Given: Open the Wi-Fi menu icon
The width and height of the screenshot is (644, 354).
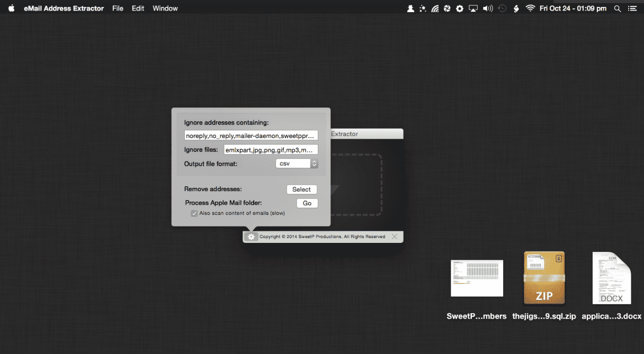Looking at the screenshot, I should 530,8.
